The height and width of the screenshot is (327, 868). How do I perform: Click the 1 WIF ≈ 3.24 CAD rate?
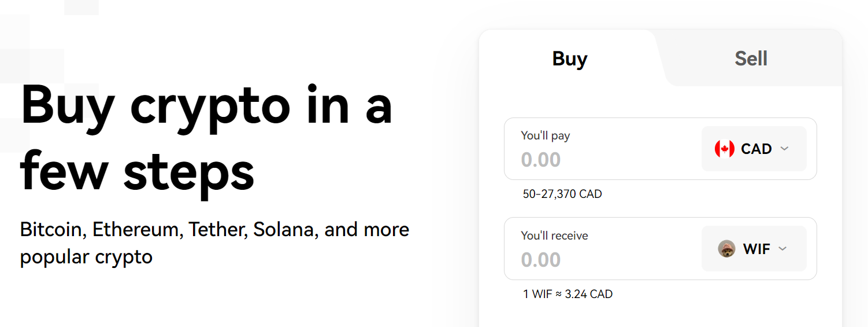[567, 294]
